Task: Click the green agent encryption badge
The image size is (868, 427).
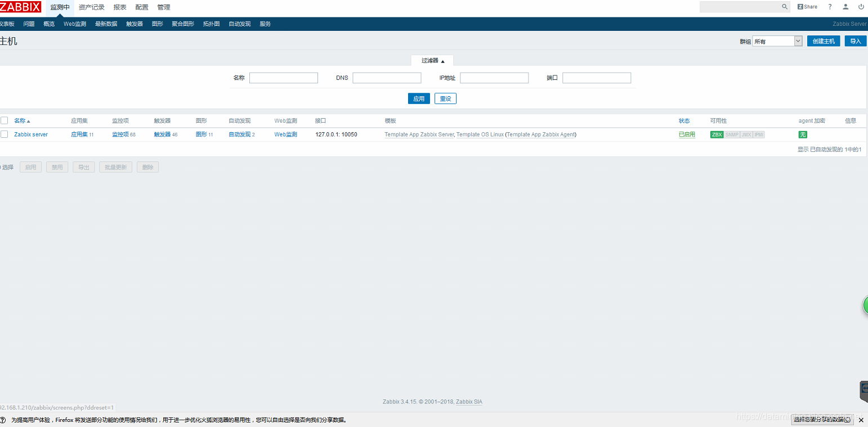Action: click(803, 134)
